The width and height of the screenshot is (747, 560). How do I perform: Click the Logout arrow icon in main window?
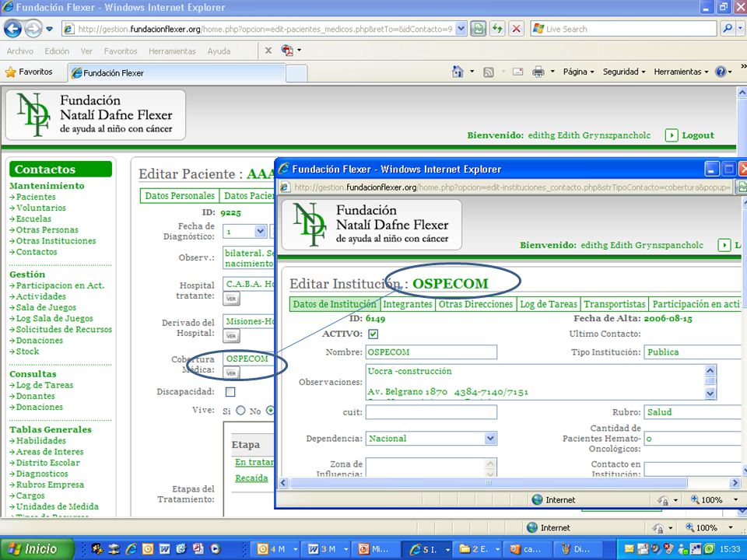click(671, 135)
